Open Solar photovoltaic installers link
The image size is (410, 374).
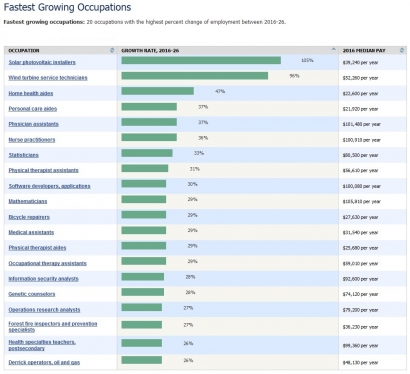tap(42, 62)
